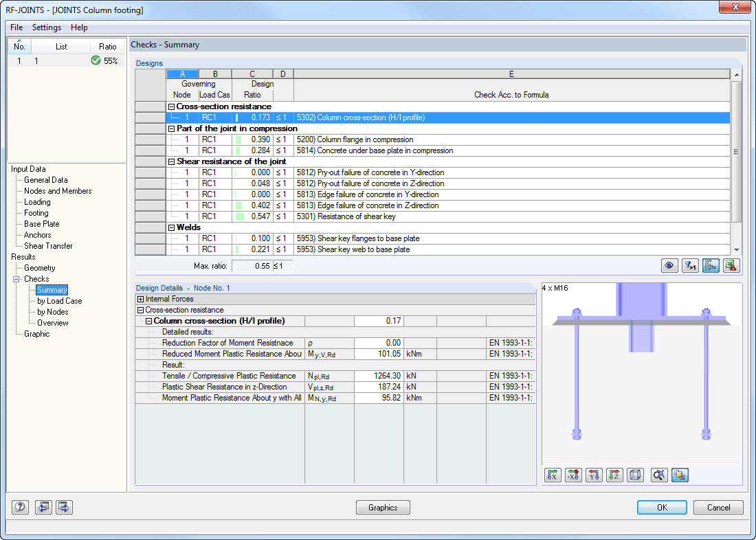Show checks by Load Case
The image size is (756, 540).
click(x=59, y=301)
